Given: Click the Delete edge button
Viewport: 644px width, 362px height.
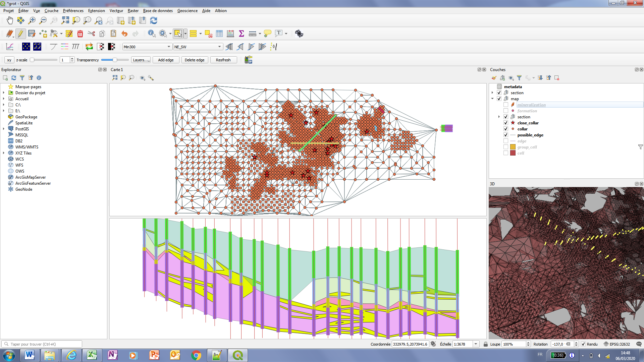Looking at the screenshot, I should click(195, 60).
